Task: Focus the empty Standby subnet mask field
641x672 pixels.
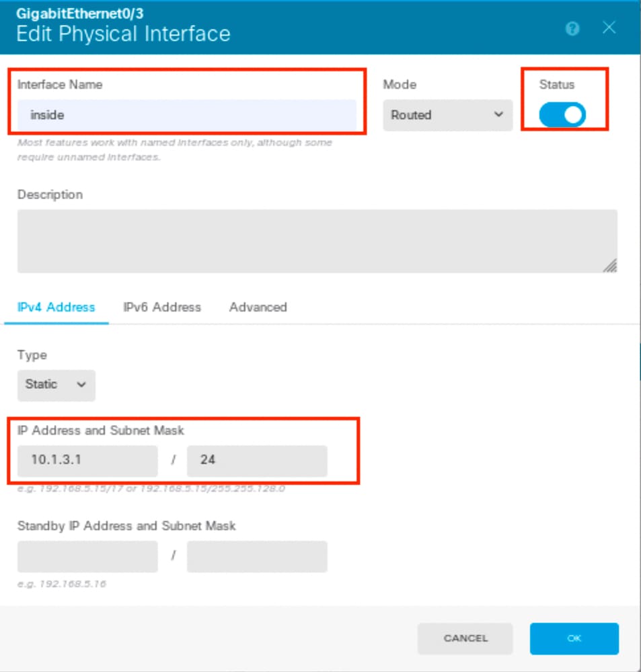Action: click(257, 556)
